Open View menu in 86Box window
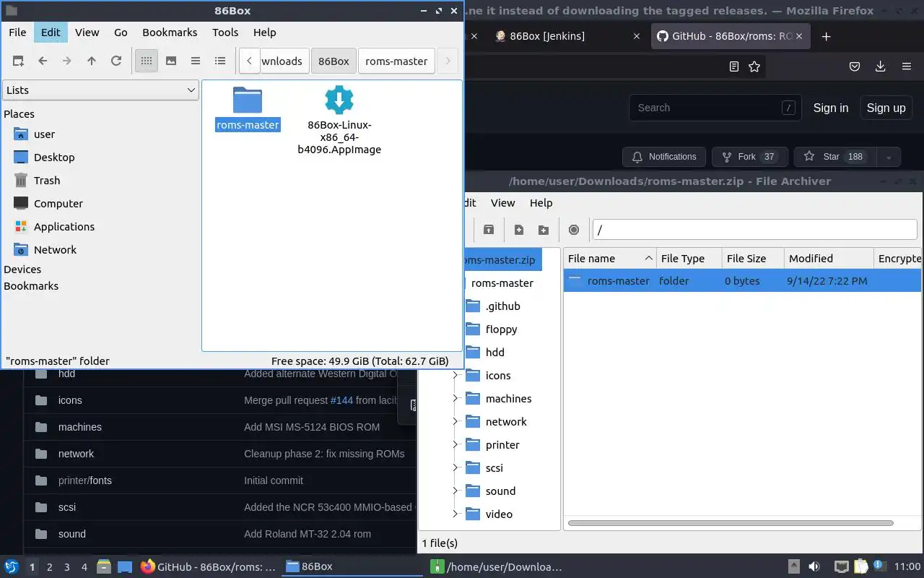This screenshot has height=578, width=924. click(x=87, y=33)
